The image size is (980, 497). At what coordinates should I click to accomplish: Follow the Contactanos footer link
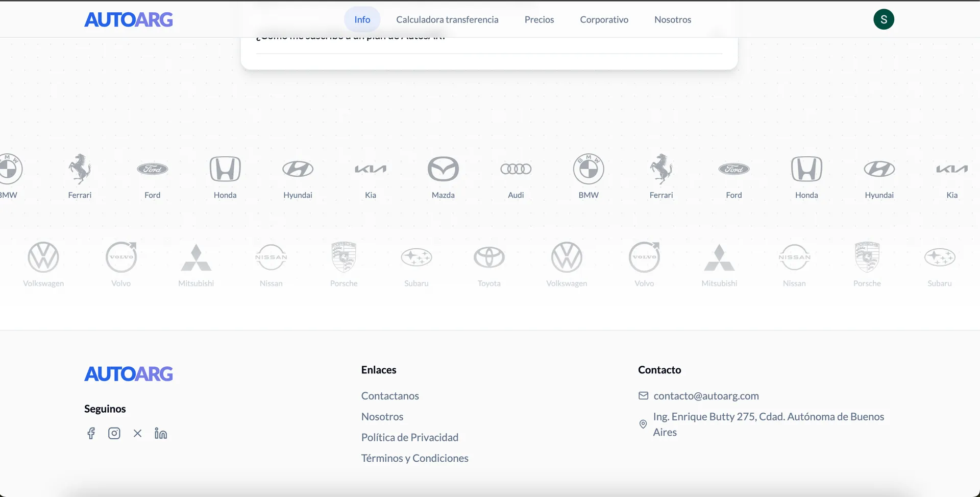(x=390, y=396)
